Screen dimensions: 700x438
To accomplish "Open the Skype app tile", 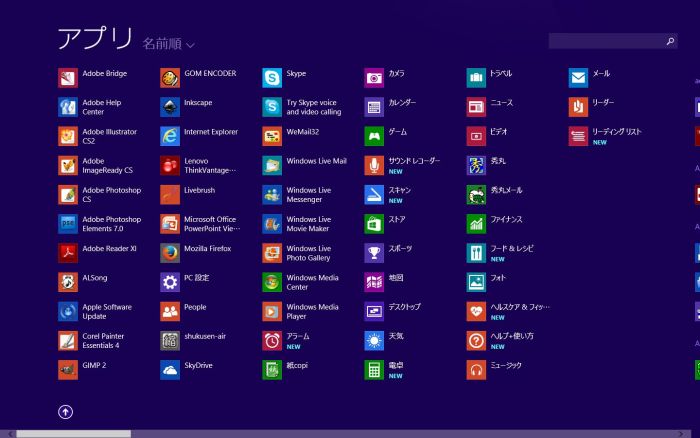I will (x=272, y=78).
